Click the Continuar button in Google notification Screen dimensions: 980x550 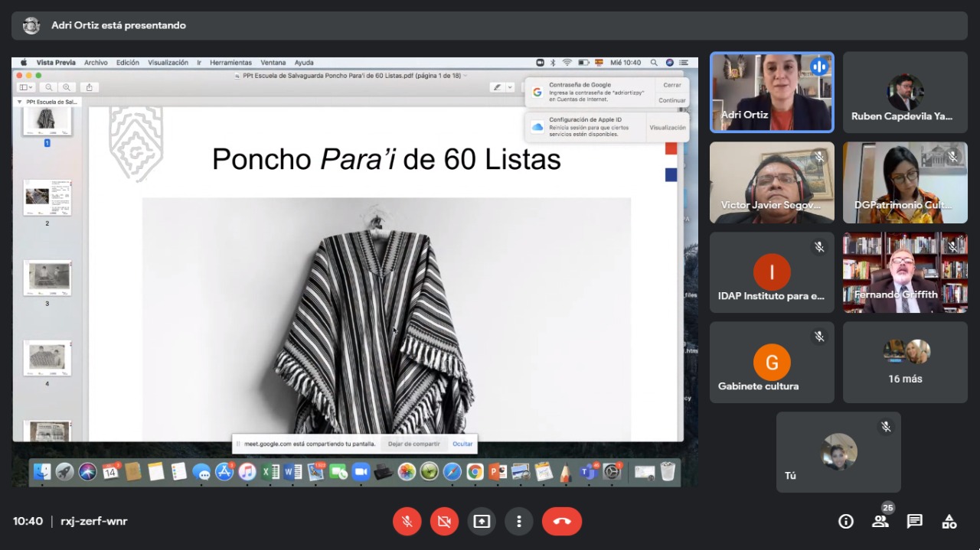(671, 100)
